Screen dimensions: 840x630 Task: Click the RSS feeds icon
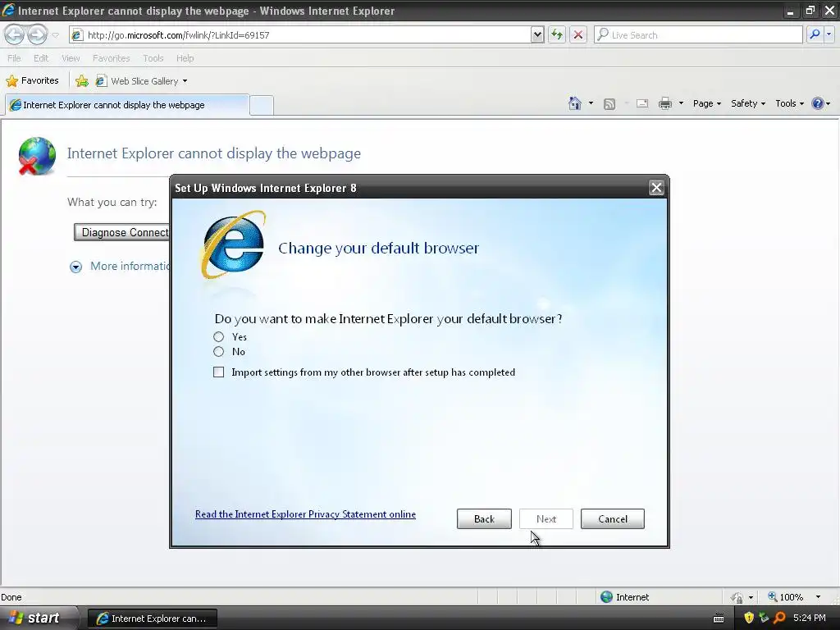(609, 104)
